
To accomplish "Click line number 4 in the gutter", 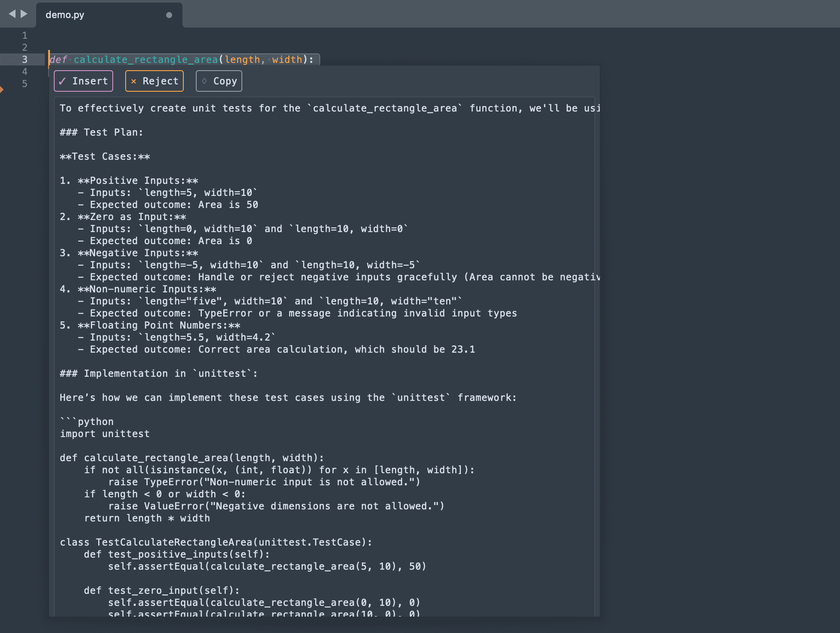I will (x=25, y=71).
